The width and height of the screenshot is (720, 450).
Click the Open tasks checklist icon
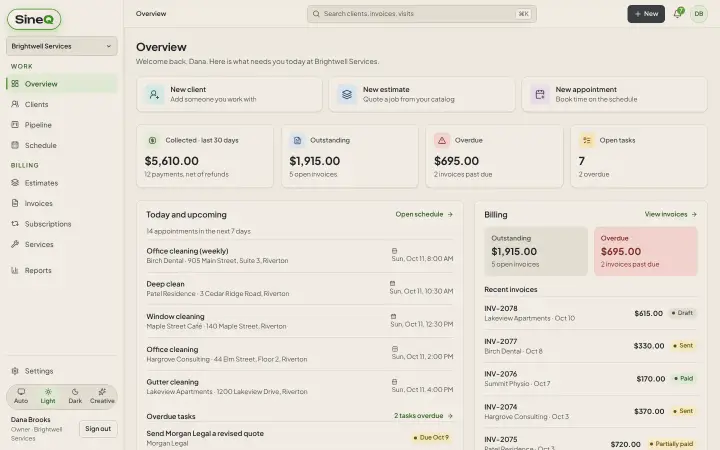click(586, 141)
